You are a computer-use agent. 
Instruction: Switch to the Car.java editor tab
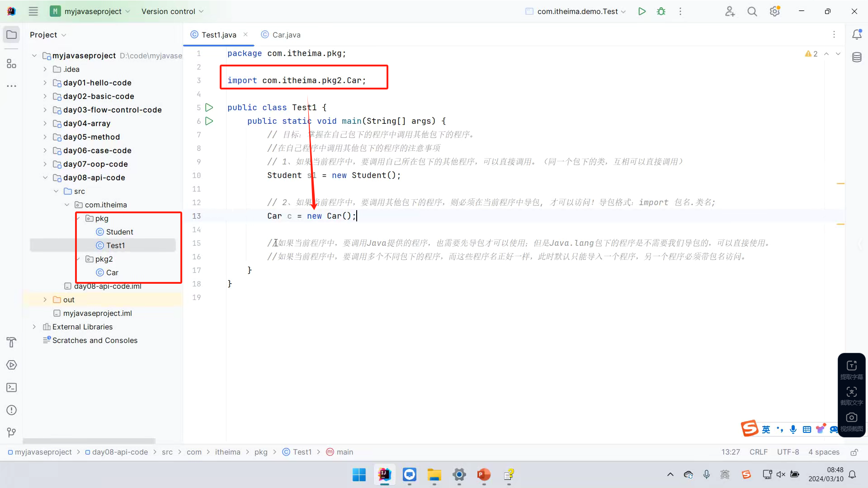(286, 35)
